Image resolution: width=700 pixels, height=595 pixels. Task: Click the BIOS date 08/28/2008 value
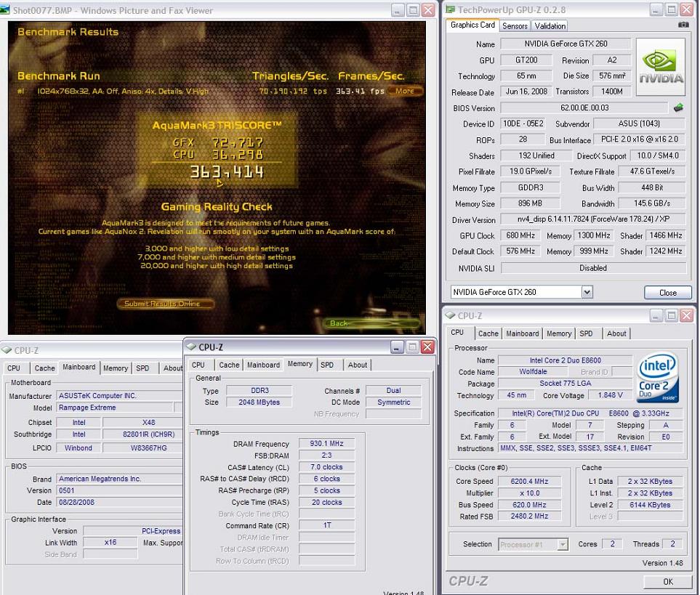(119, 502)
